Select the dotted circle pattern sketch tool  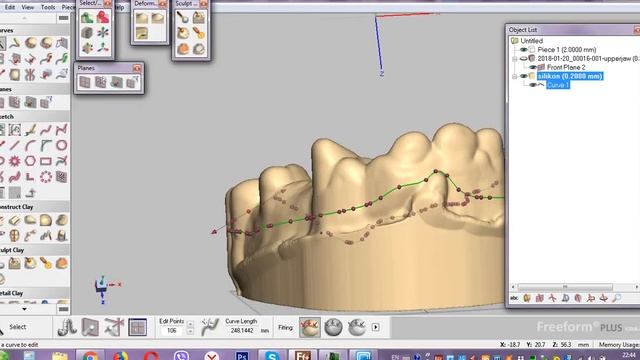point(46,177)
